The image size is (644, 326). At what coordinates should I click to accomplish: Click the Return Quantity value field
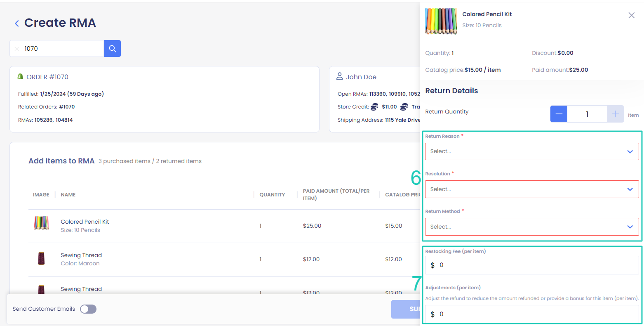point(587,114)
